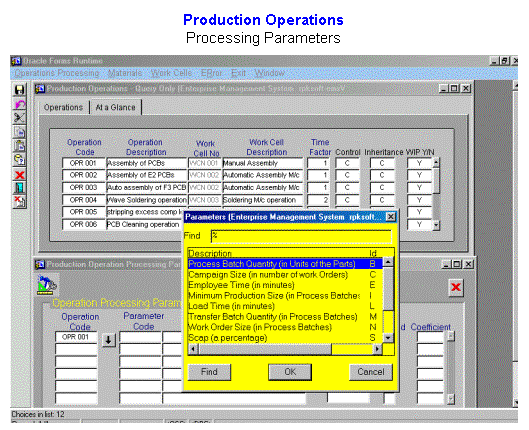Click right arrow of Parameters horizontal scrollbar
The width and height of the screenshot is (529, 430).
click(x=378, y=349)
